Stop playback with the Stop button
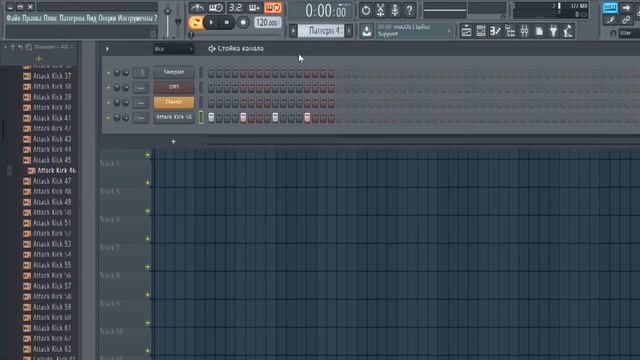Image resolution: width=640 pixels, height=360 pixels. (227, 22)
